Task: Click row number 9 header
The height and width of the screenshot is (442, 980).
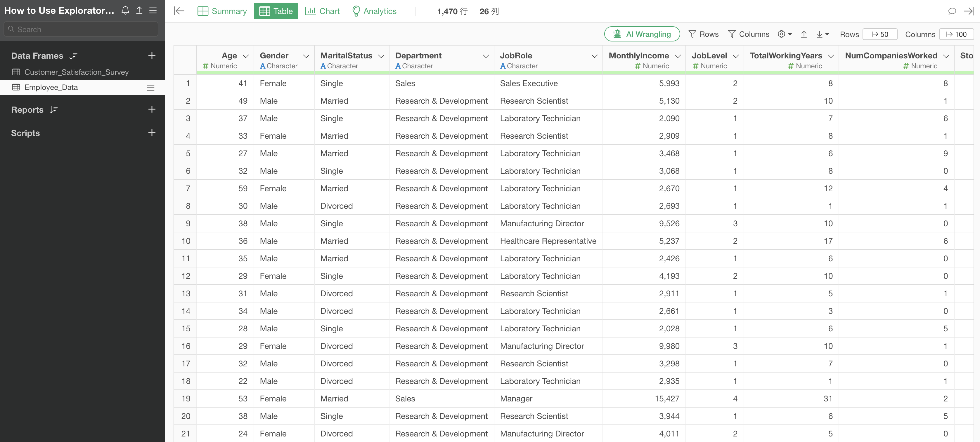Action: (x=185, y=223)
